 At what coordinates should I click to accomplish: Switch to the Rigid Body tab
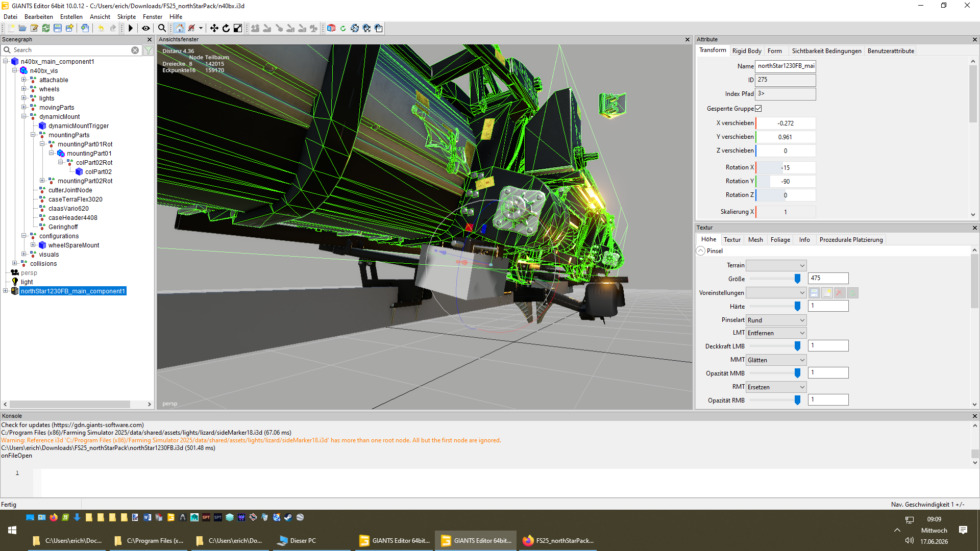747,51
